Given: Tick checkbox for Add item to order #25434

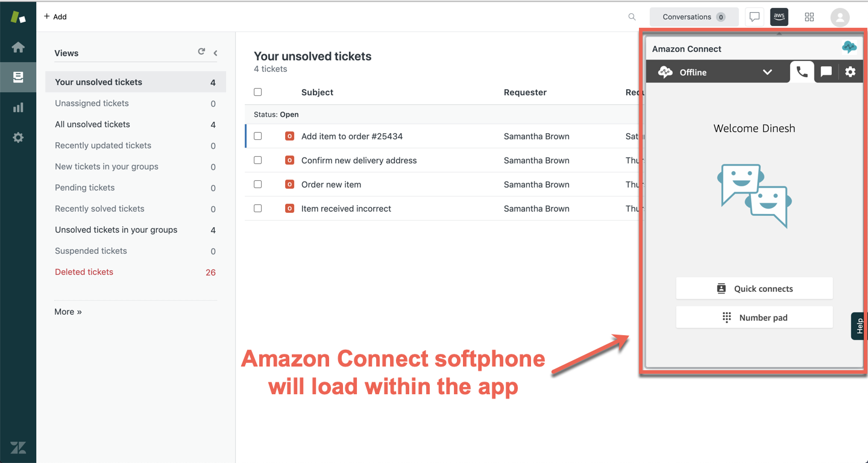Looking at the screenshot, I should [x=258, y=136].
